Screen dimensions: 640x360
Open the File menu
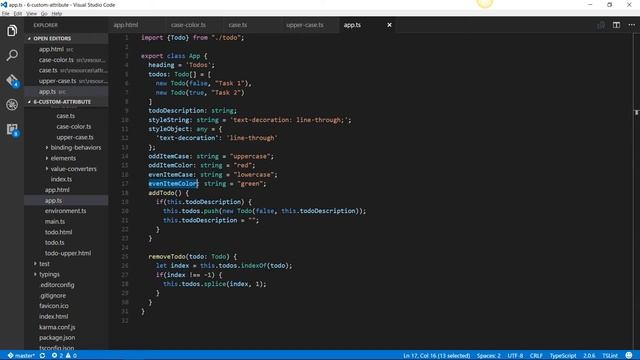coord(5,13)
